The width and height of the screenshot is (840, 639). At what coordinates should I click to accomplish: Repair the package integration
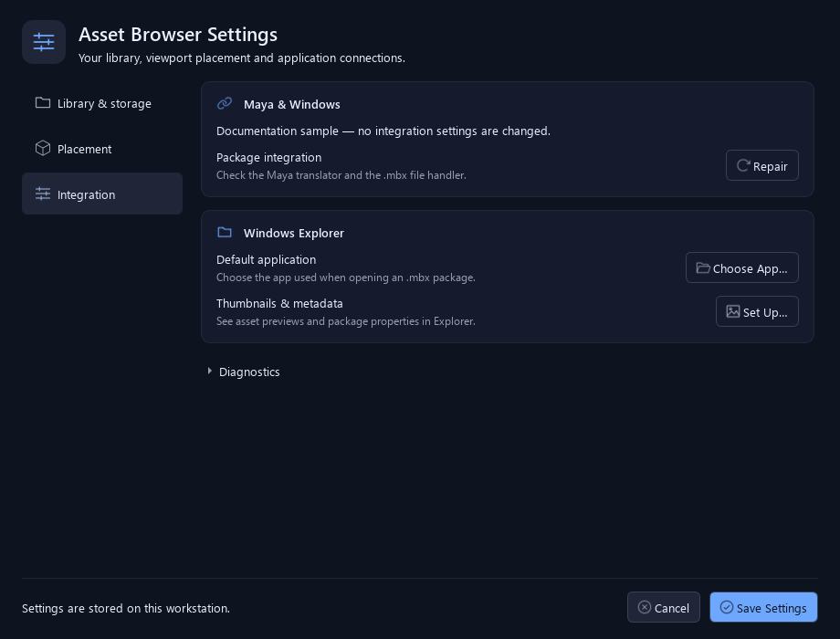pos(761,165)
